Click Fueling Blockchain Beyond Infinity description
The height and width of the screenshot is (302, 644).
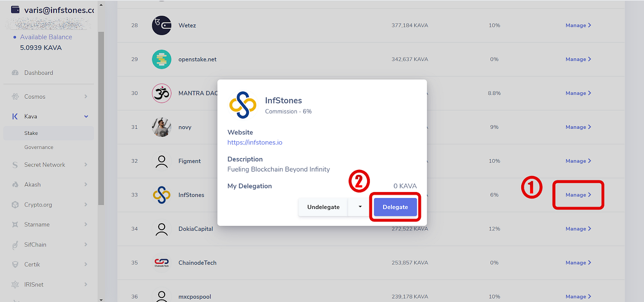[x=279, y=169]
